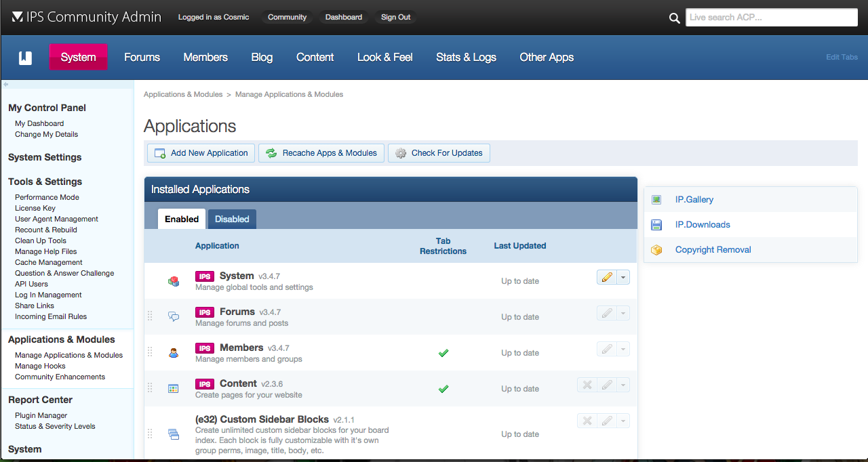Click the IPS Community Admin logo
The width and height of the screenshot is (868, 462).
pos(86,17)
